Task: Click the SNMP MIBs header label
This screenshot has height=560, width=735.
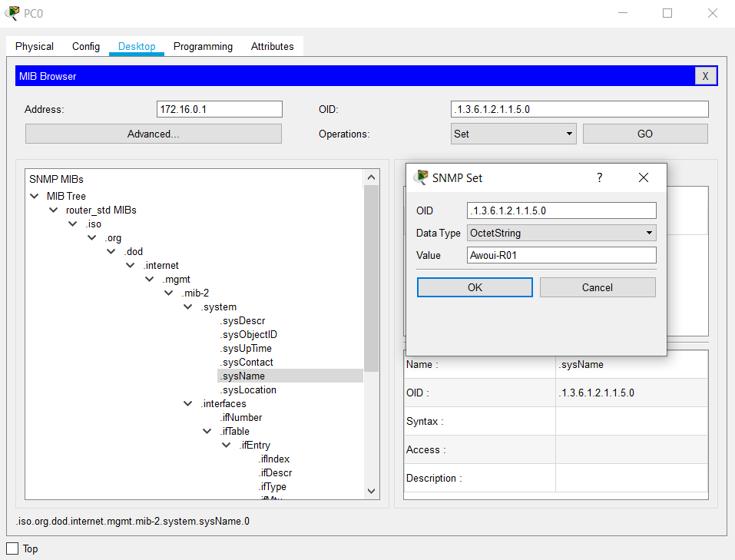Action: click(56, 179)
